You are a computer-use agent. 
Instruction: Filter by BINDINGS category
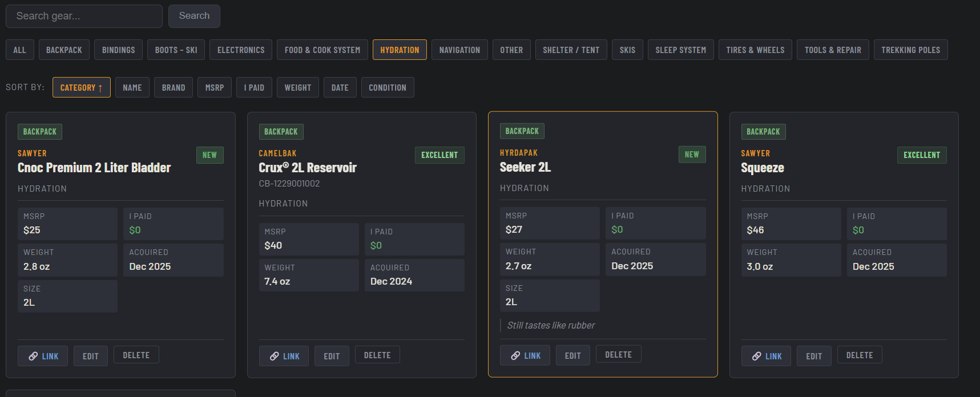[119, 50]
